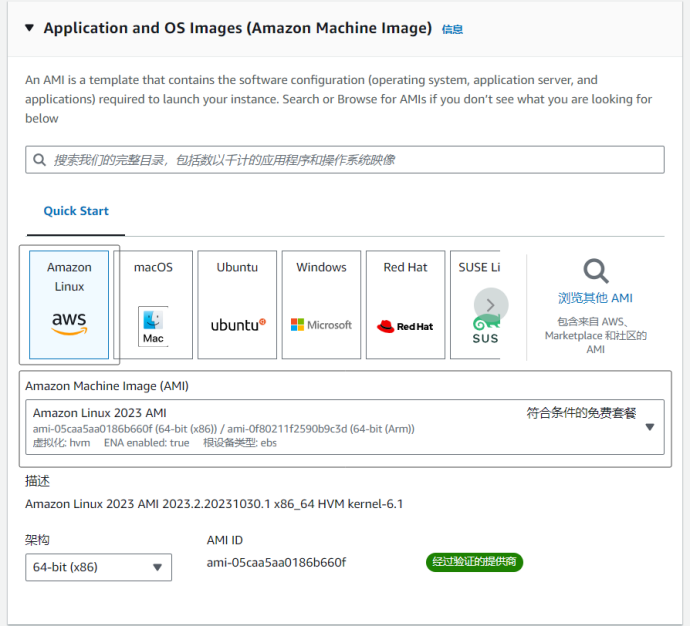Click the magnifier icon in search box
Viewport: 690px width, 627px height.
[40, 160]
